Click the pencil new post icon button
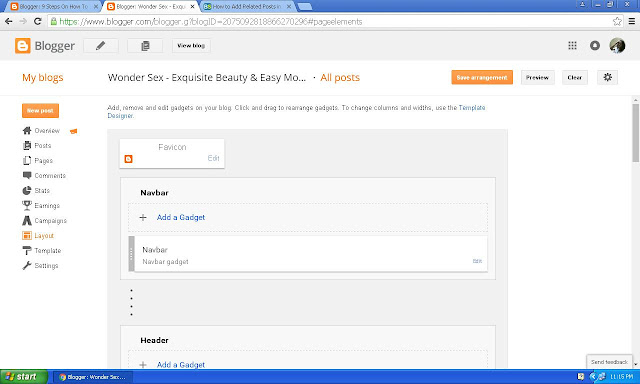The image size is (640, 384). [101, 46]
